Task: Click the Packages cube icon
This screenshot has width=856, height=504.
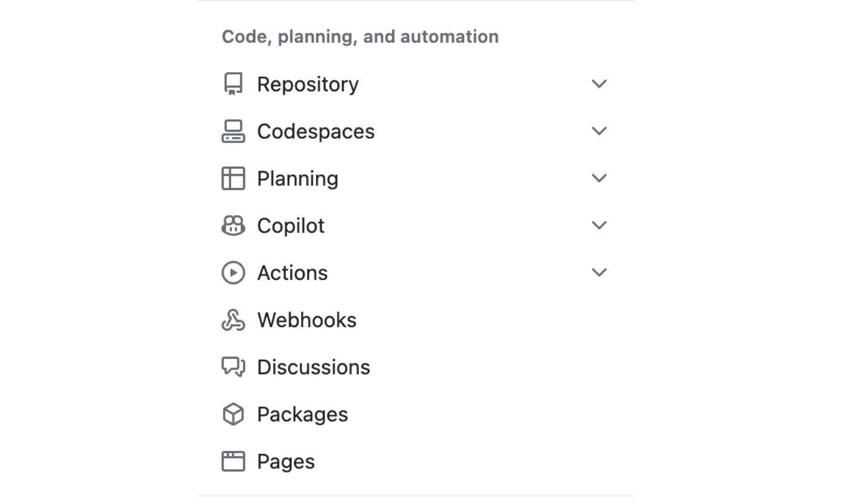Action: [233, 414]
